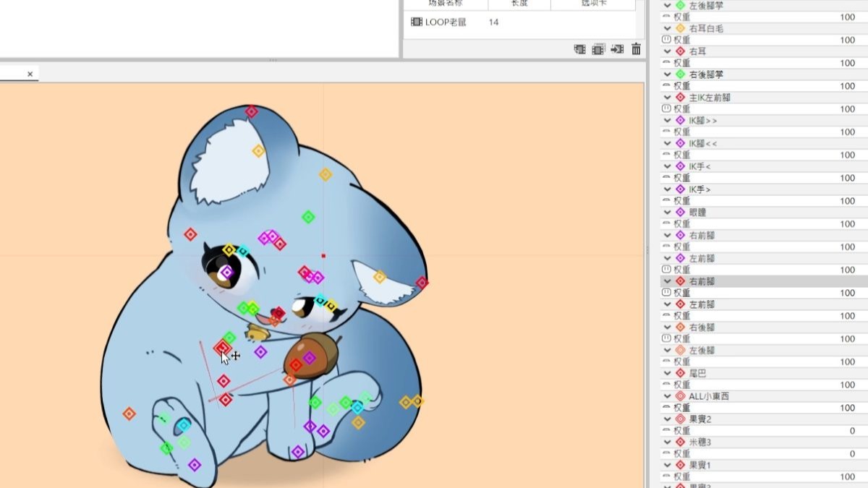The width and height of the screenshot is (868, 488).
Task: Click the film icon beside LOOP老鼠
Action: tap(417, 22)
